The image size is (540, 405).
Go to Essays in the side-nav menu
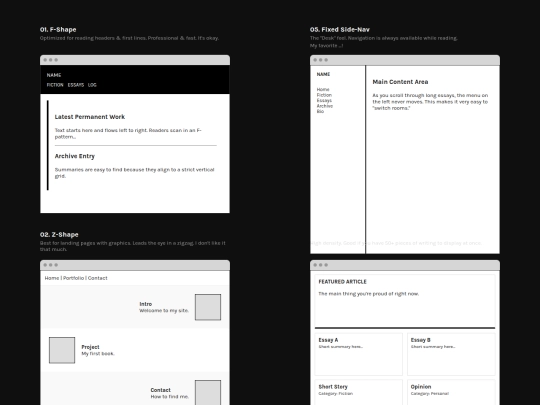click(324, 101)
